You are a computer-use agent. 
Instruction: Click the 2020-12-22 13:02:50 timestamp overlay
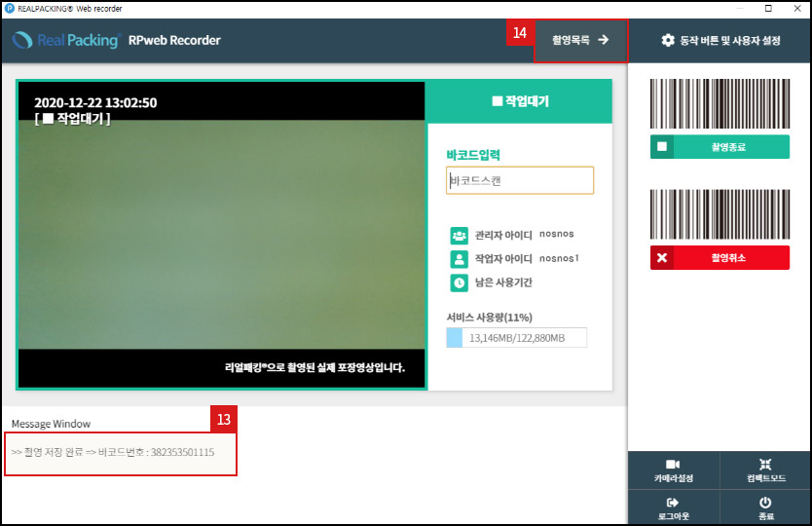pos(95,102)
